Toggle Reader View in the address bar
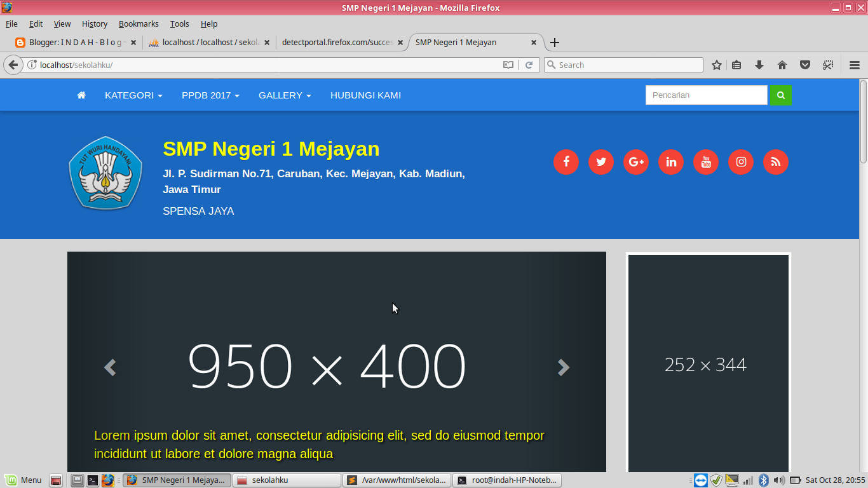The width and height of the screenshot is (868, 488). point(508,64)
